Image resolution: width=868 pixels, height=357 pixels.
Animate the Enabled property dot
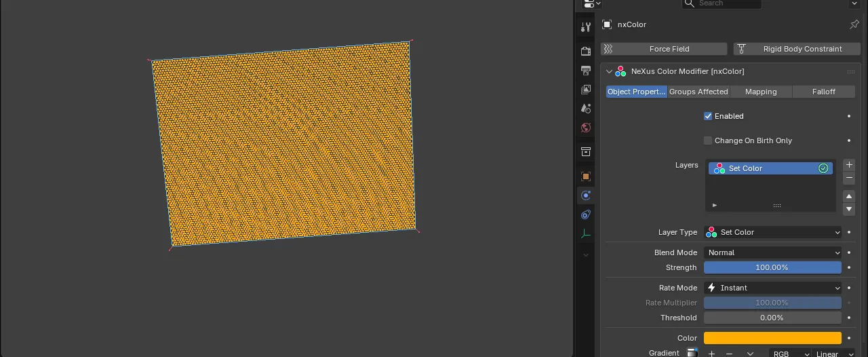[849, 116]
